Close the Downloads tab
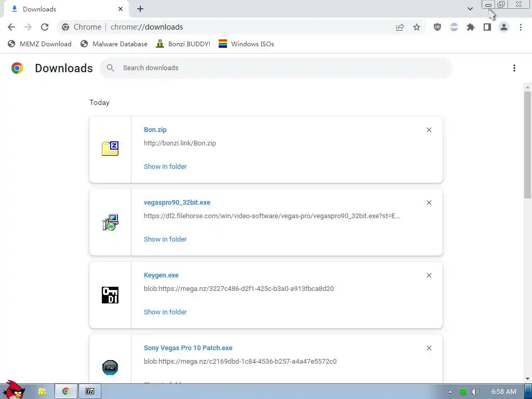The image size is (532, 399). click(x=121, y=9)
